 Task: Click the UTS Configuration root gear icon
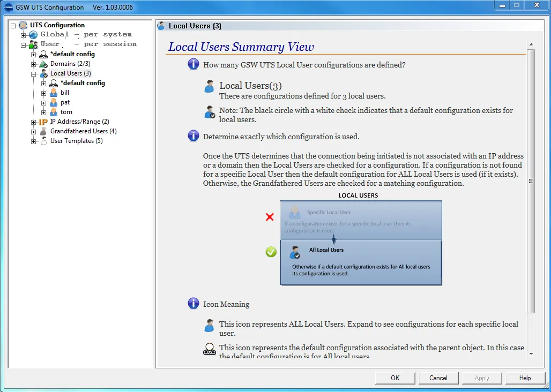tap(23, 25)
